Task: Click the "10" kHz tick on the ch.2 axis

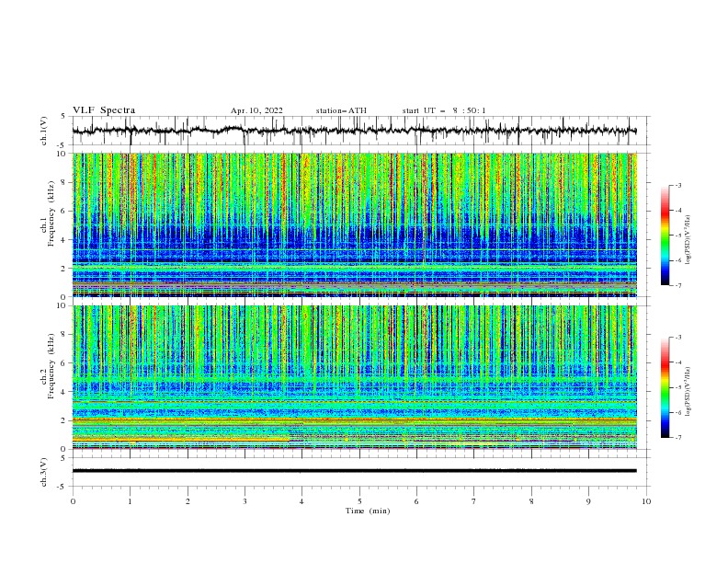Action: pyautogui.click(x=63, y=305)
